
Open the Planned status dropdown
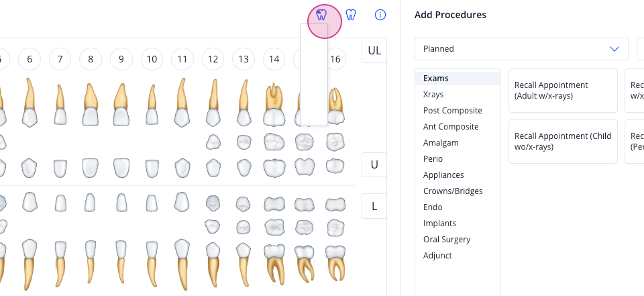tap(522, 49)
